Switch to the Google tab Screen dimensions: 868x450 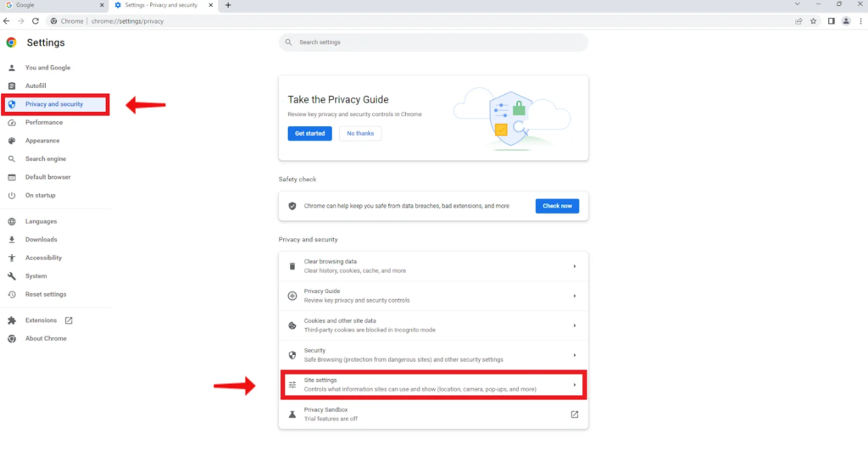pos(53,5)
